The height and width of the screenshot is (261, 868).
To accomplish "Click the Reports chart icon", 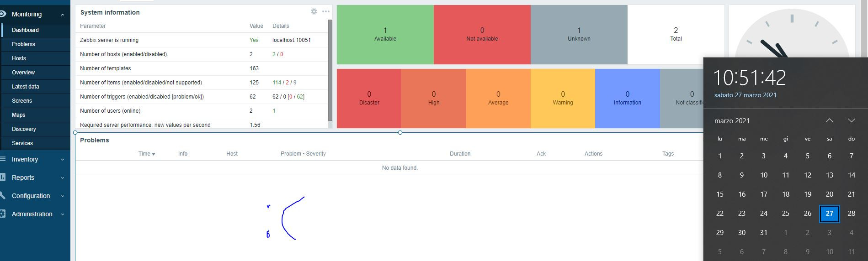I will pyautogui.click(x=3, y=177).
